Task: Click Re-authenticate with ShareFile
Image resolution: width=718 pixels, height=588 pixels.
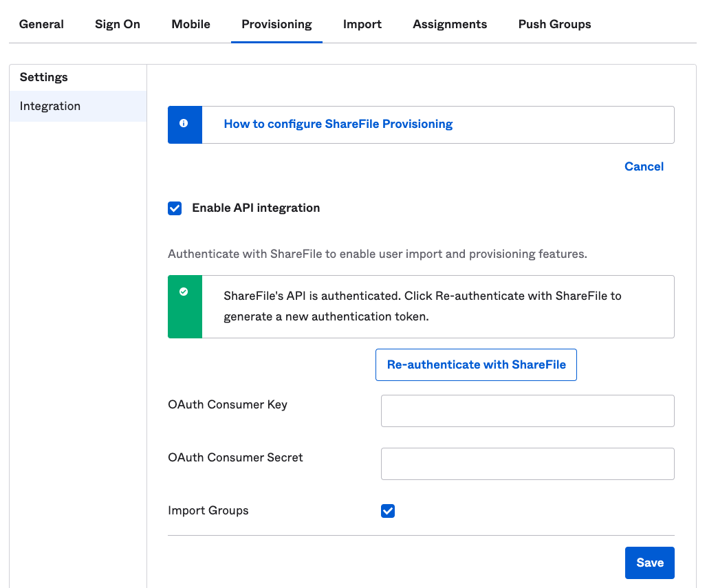Action: click(476, 364)
